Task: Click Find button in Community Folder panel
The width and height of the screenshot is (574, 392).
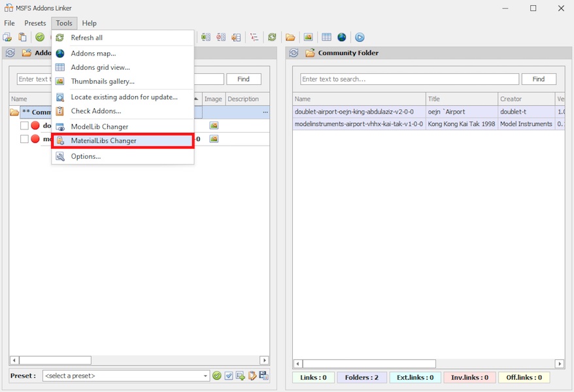Action: tap(539, 79)
